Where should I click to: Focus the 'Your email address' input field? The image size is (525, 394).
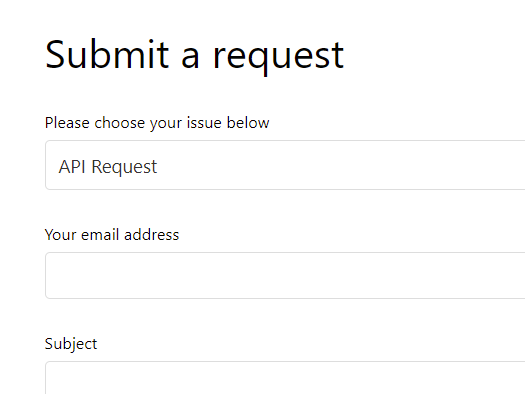tap(285, 275)
